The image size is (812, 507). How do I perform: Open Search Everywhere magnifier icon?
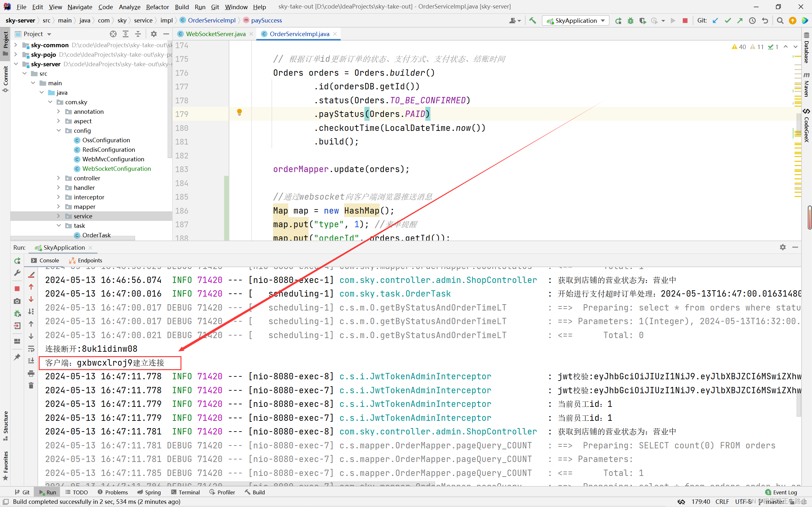pyautogui.click(x=780, y=21)
